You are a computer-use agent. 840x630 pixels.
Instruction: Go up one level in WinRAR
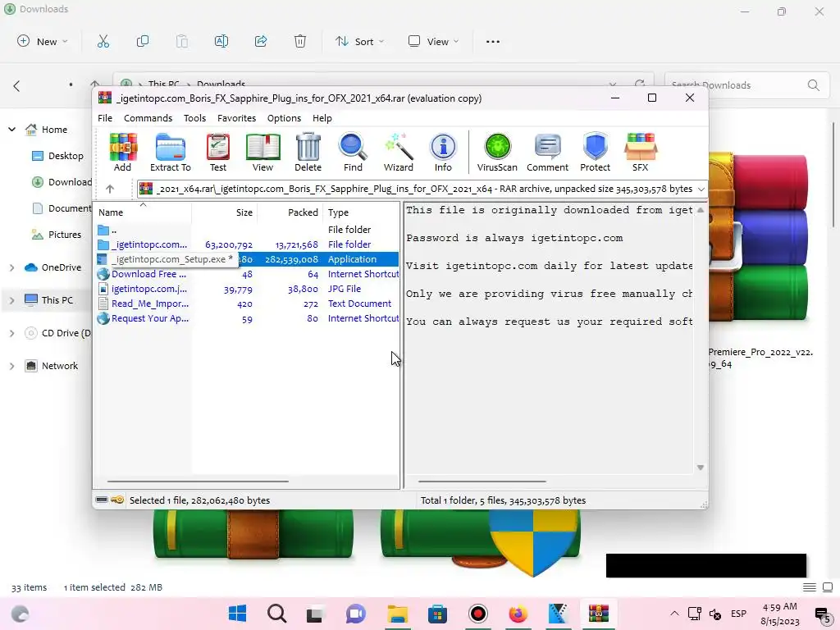point(110,189)
